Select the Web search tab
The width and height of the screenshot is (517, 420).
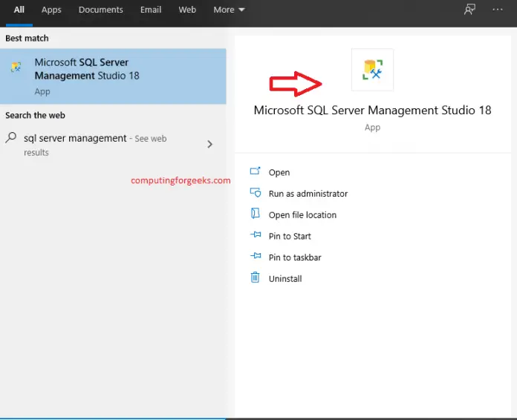coord(187,10)
